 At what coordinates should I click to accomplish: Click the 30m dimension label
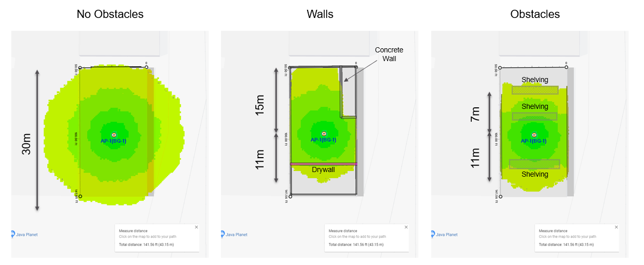coord(26,143)
